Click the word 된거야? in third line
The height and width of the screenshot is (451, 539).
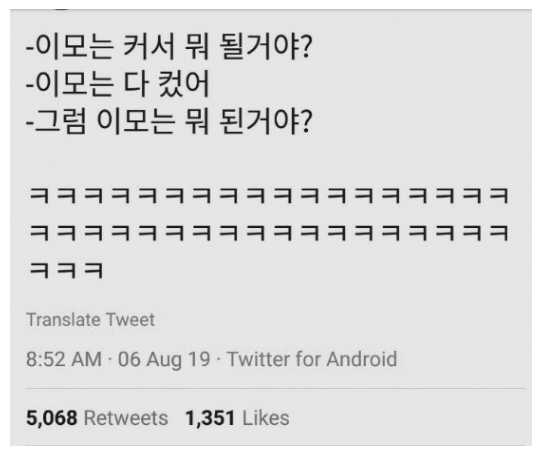tap(265, 122)
